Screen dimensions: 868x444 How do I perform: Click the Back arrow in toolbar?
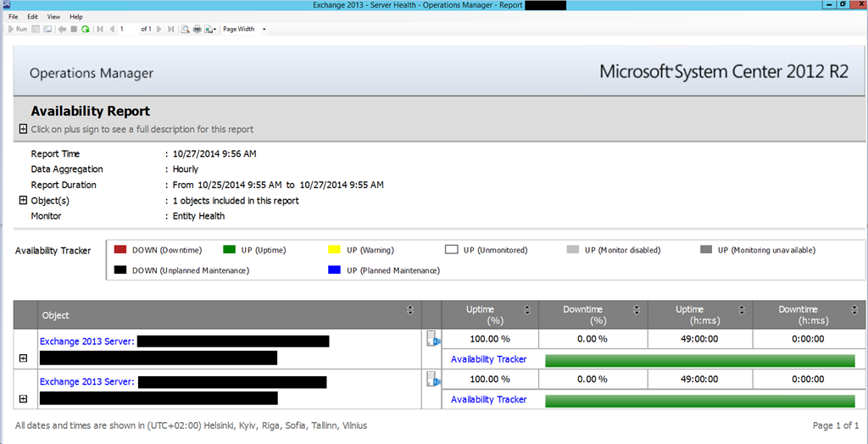62,29
